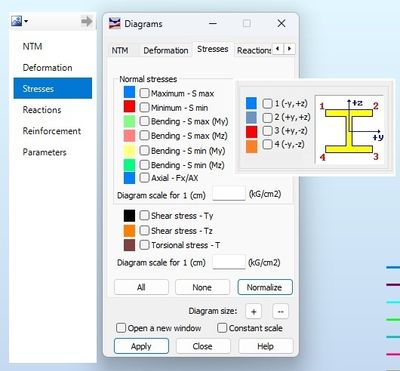
Task: Click the Normalize button
Action: (x=265, y=287)
